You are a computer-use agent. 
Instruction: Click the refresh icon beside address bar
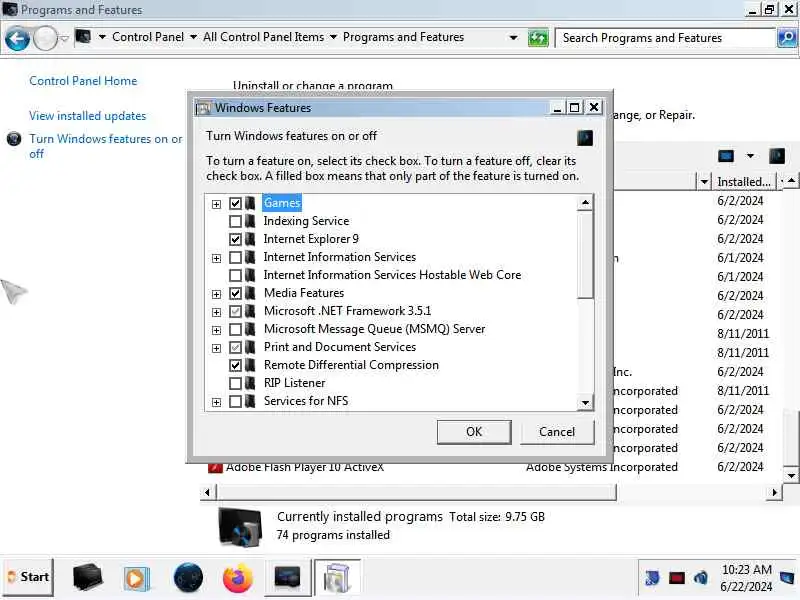[538, 38]
